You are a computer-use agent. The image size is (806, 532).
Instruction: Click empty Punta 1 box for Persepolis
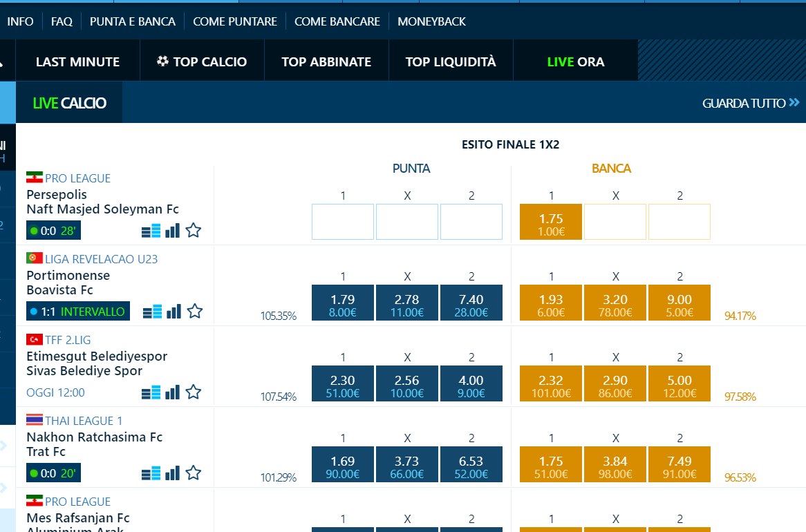[x=343, y=222]
